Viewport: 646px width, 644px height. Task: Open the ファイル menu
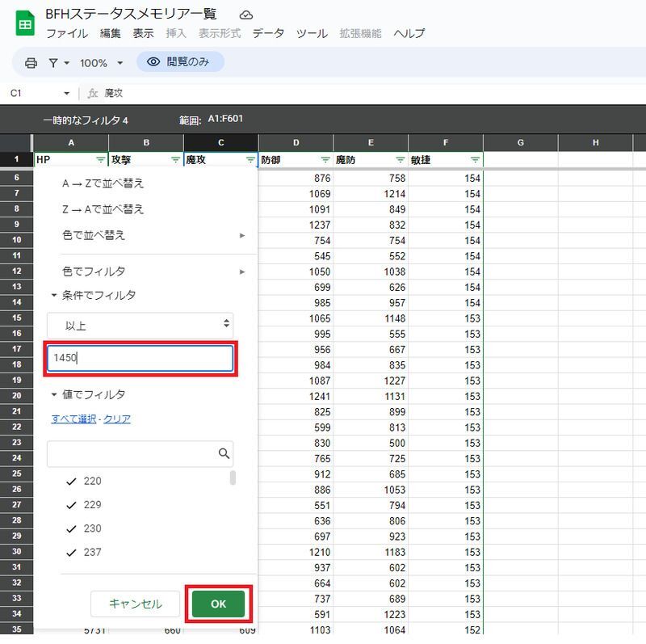(x=66, y=34)
